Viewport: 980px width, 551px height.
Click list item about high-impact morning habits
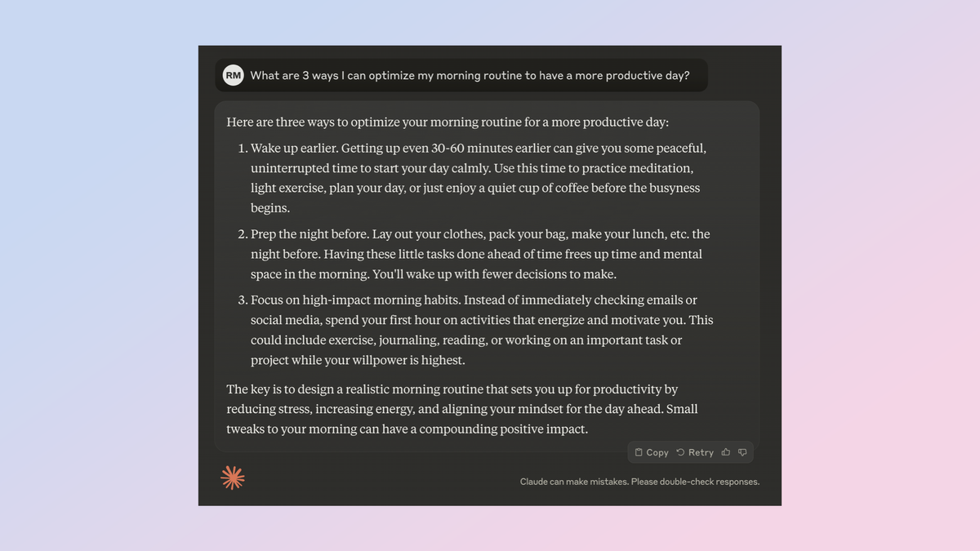[482, 330]
